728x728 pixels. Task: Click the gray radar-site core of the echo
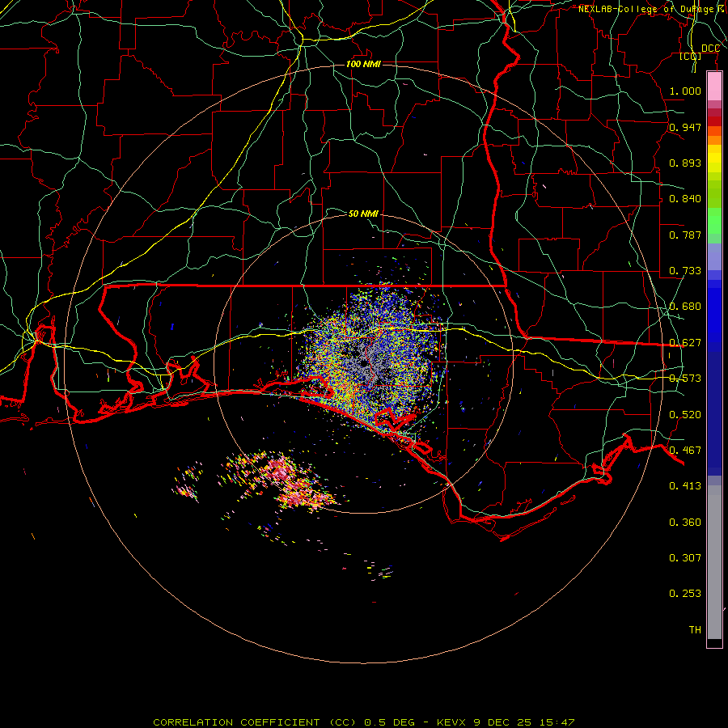(366, 362)
